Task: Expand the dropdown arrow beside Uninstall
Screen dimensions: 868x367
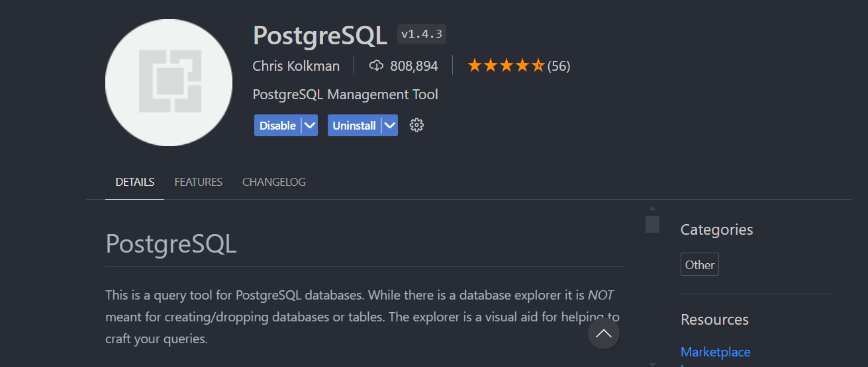Action: [389, 126]
